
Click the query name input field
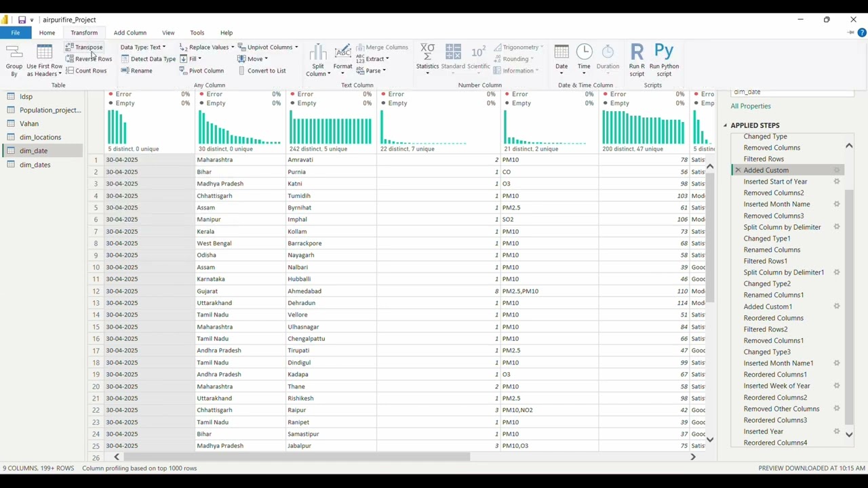click(792, 92)
